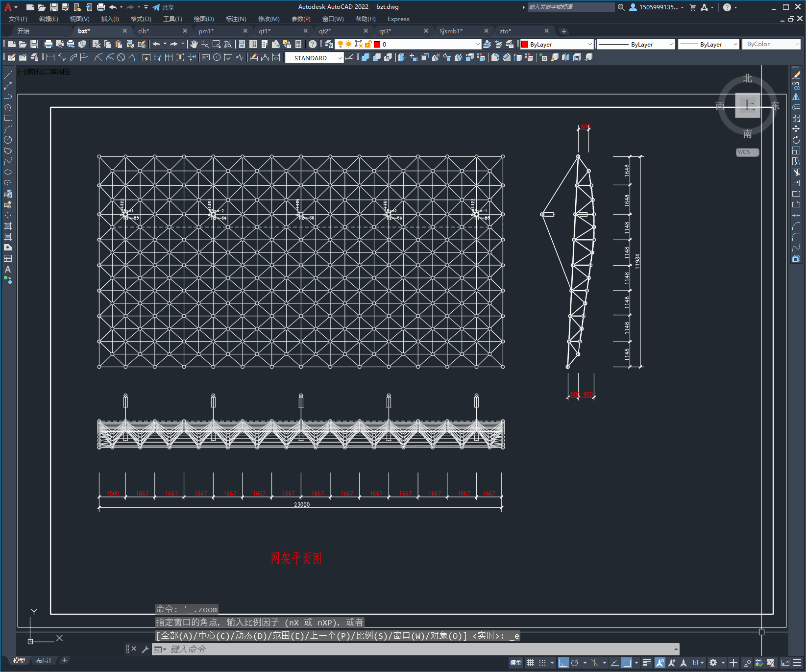Viewport: 806px width, 672px height.
Task: Toggle Clean Screen in status bar
Action: tap(785, 663)
